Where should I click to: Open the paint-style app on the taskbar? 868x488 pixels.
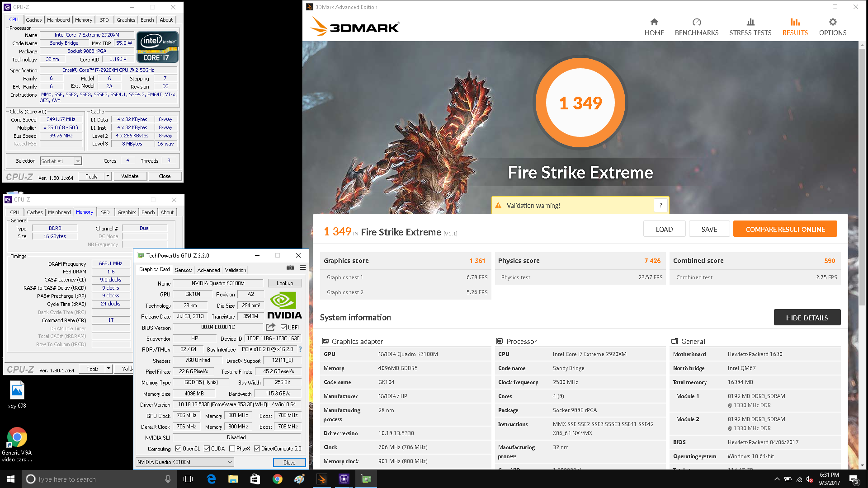[299, 479]
